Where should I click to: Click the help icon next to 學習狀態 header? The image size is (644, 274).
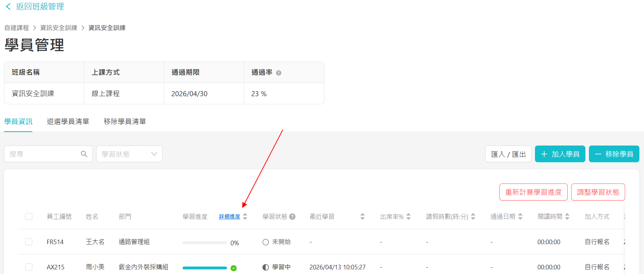tap(292, 217)
